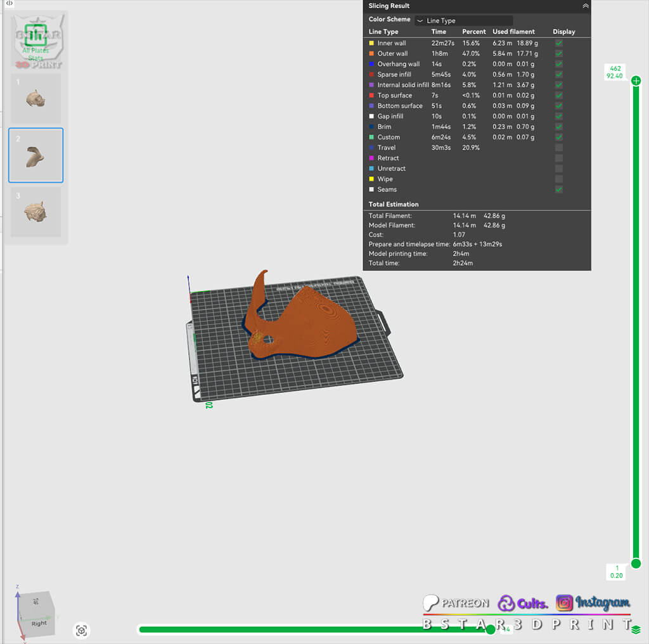Click the camera view reset icon
649x644 pixels.
point(82,630)
